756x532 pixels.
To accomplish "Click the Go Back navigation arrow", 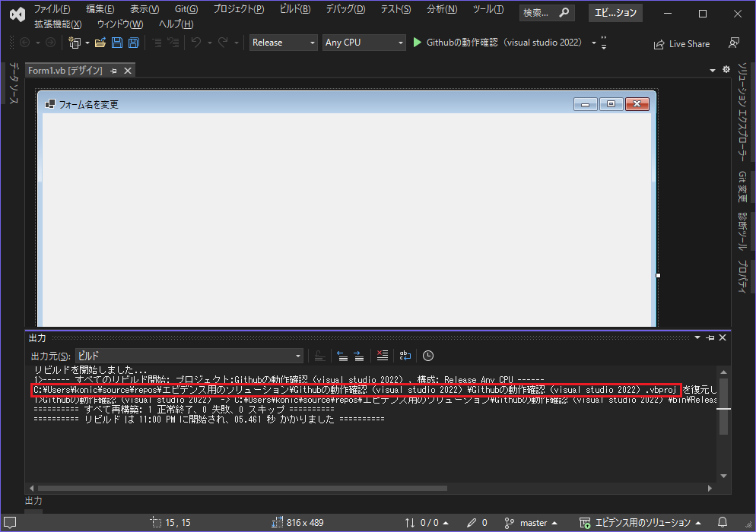I will [23, 43].
